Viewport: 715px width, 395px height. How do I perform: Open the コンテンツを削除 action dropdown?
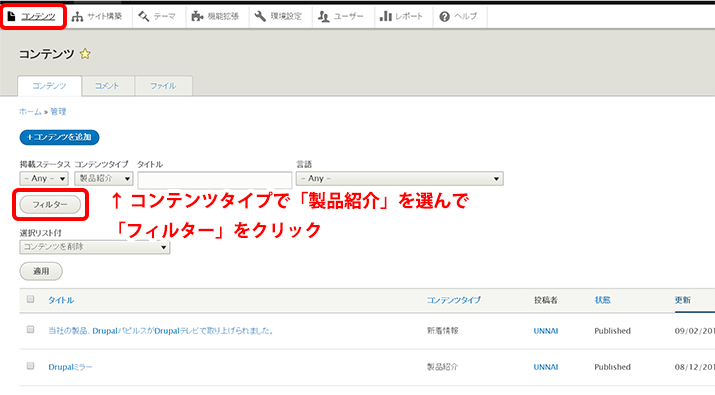(94, 247)
